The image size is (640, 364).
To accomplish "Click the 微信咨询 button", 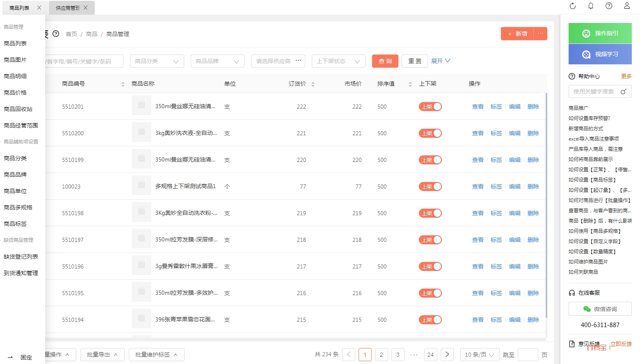I will [600, 309].
